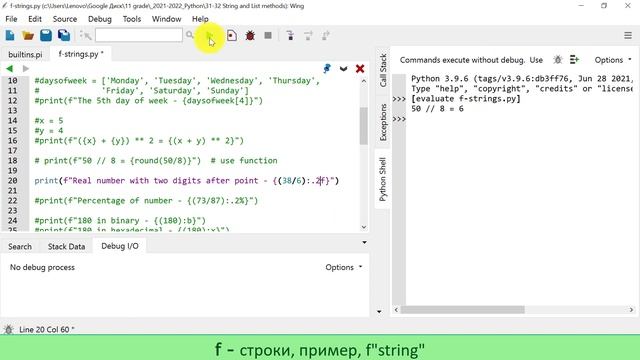The height and width of the screenshot is (360, 640).
Task: Switch to the Search panel tab
Action: (20, 247)
